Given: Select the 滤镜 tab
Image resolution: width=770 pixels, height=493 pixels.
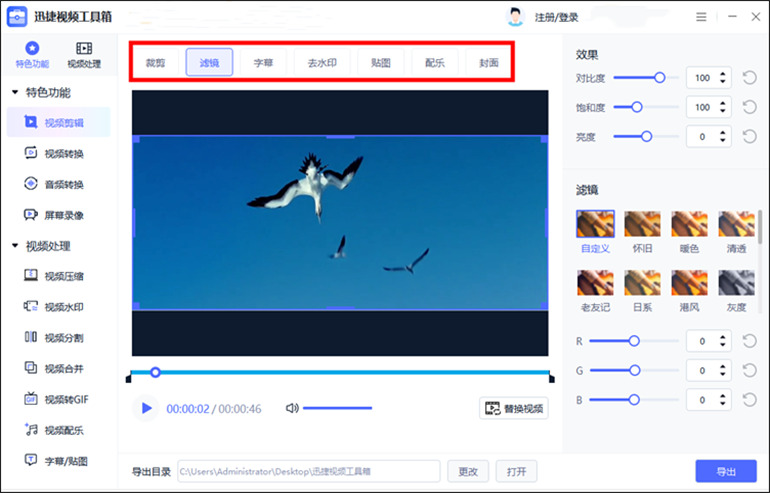Looking at the screenshot, I should click(x=209, y=62).
